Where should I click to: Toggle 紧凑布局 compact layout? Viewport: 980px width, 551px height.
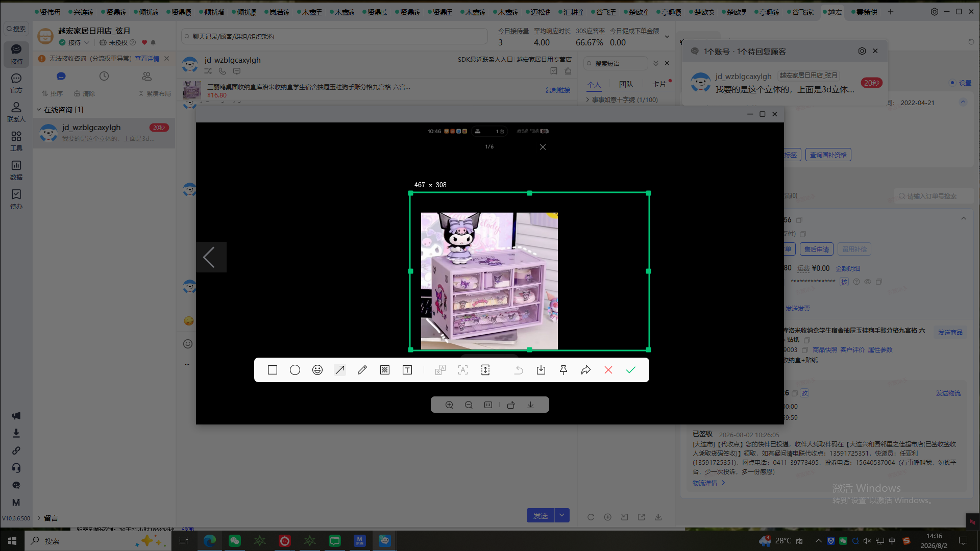click(x=155, y=93)
